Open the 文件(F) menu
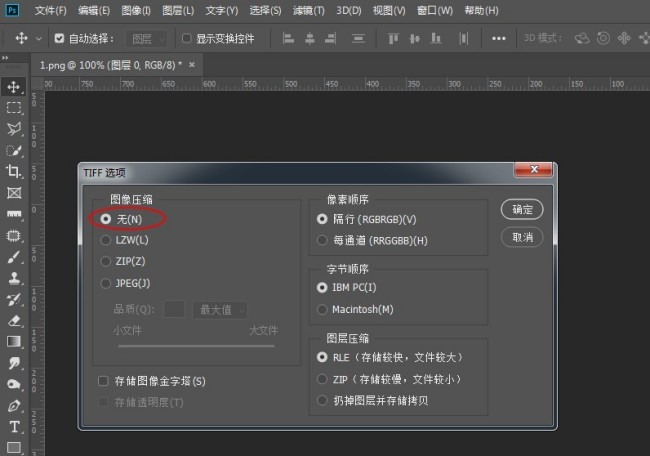This screenshot has height=456, width=650. click(51, 10)
